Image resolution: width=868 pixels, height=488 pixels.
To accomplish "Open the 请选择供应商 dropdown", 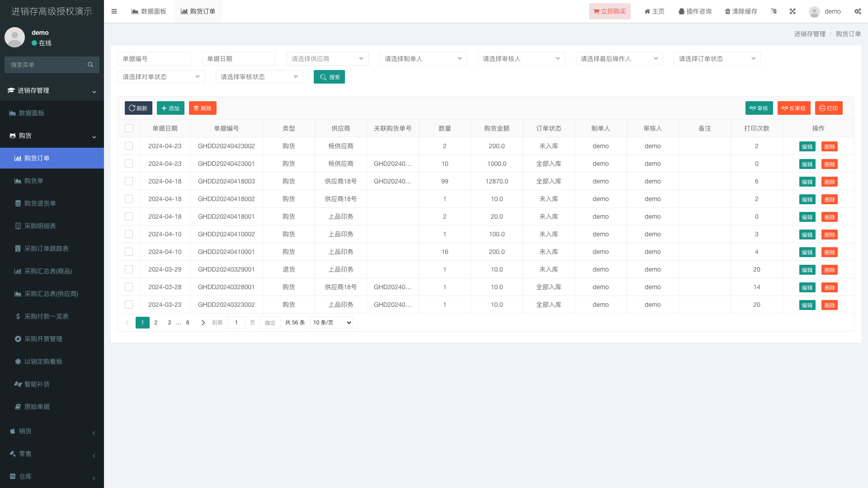I will 327,59.
